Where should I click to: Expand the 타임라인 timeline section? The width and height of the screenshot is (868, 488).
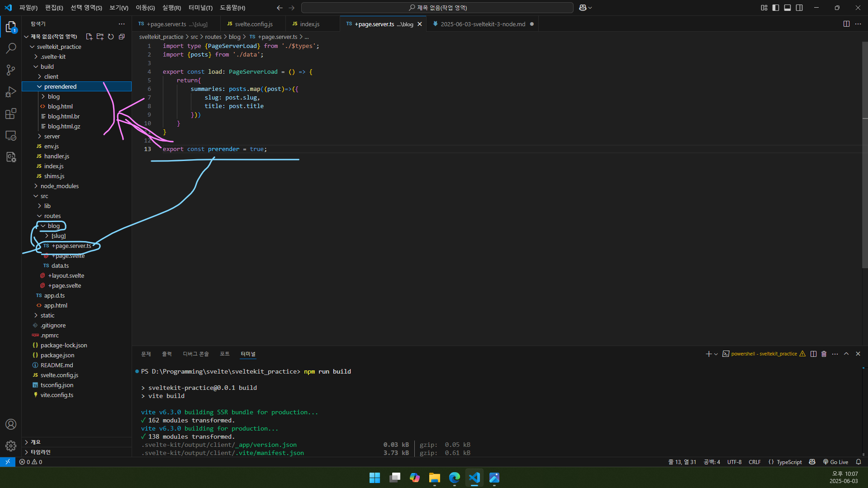76,452
